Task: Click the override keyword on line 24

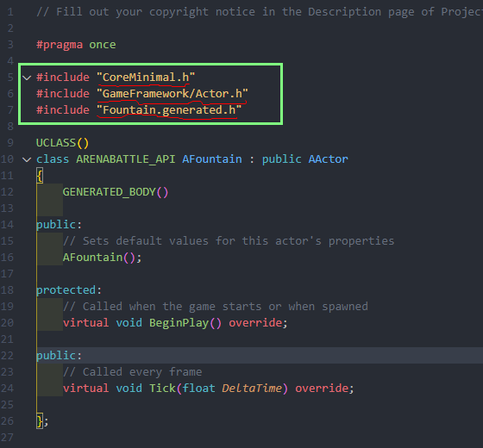Action: point(322,388)
